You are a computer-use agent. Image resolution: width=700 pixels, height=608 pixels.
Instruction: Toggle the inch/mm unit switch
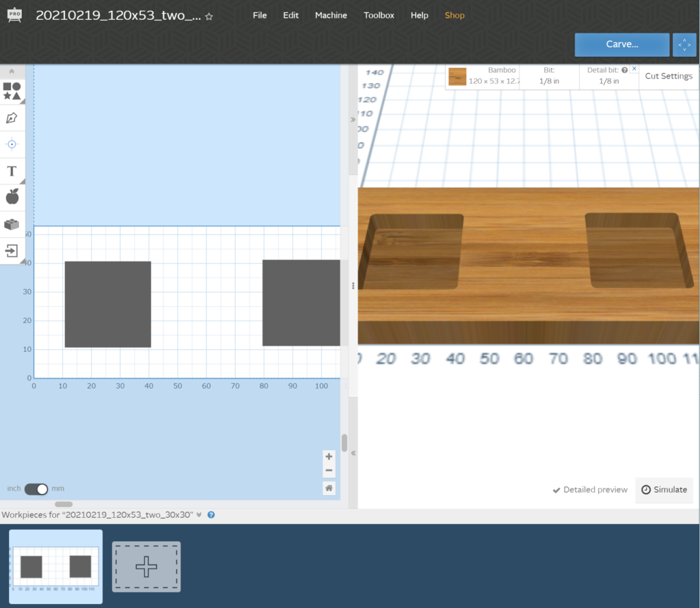click(x=36, y=488)
